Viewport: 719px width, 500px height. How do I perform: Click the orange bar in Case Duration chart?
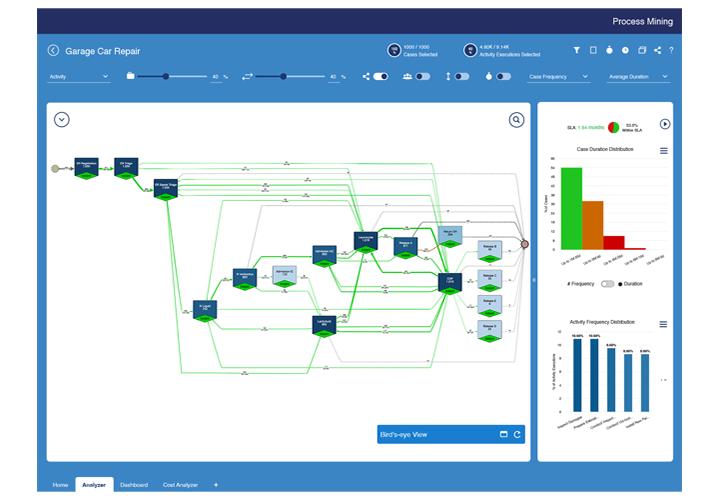tap(593, 225)
